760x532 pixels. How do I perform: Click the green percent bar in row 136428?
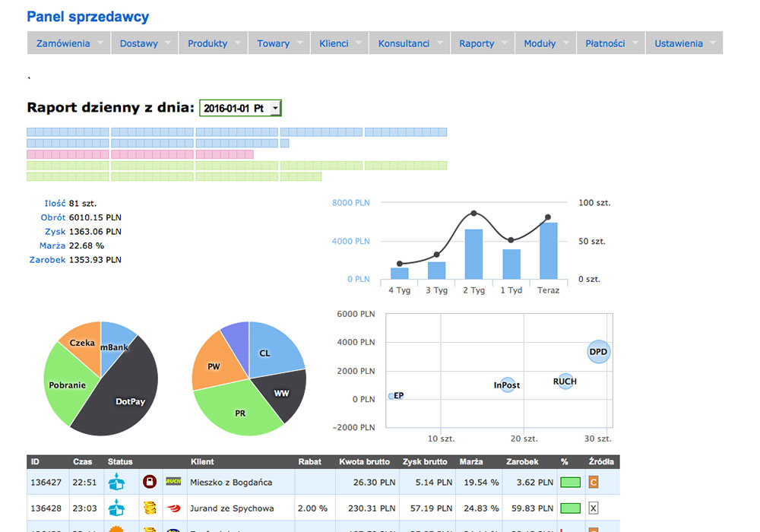click(x=571, y=508)
